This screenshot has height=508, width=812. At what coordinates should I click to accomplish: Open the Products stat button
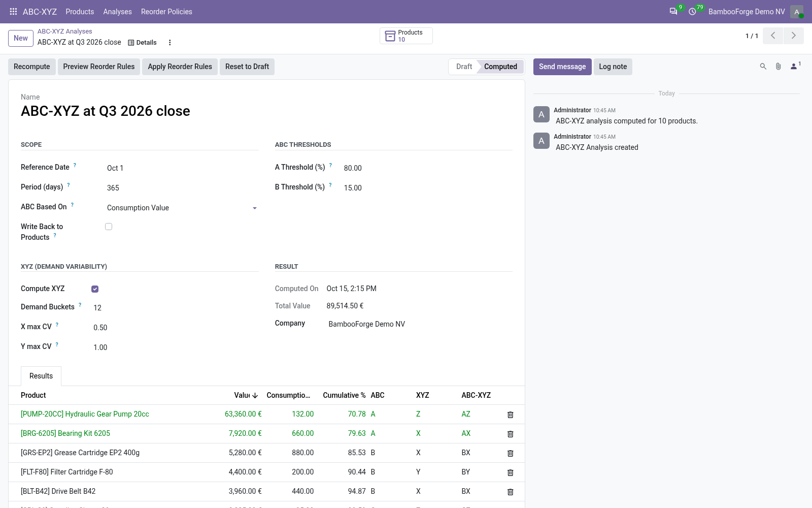[406, 36]
